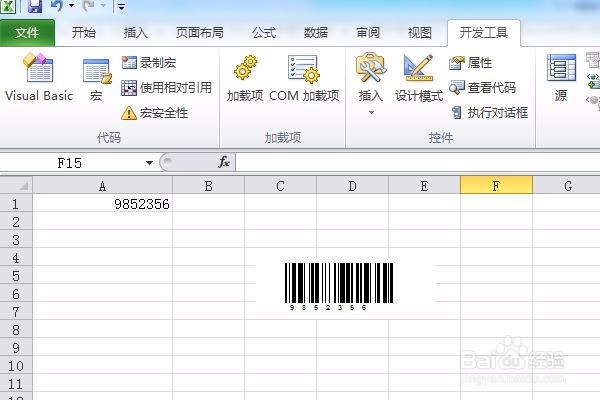Select row 3 header
Viewport: 600px width, 400px height.
pos(16,240)
